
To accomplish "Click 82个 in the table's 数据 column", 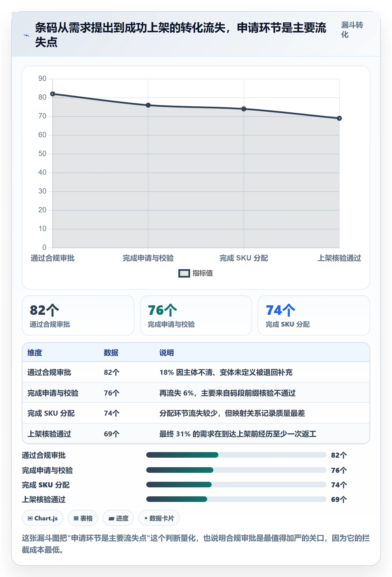I will (112, 372).
